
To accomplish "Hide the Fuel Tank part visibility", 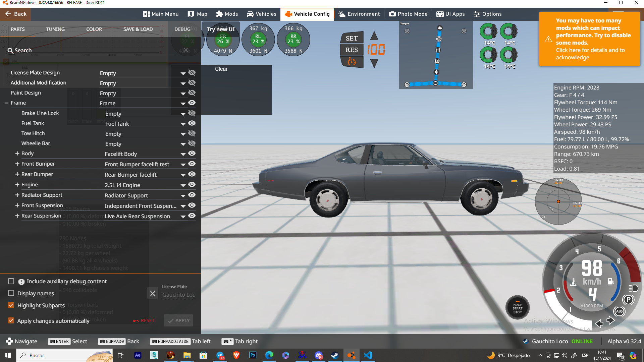I will 192,123.
